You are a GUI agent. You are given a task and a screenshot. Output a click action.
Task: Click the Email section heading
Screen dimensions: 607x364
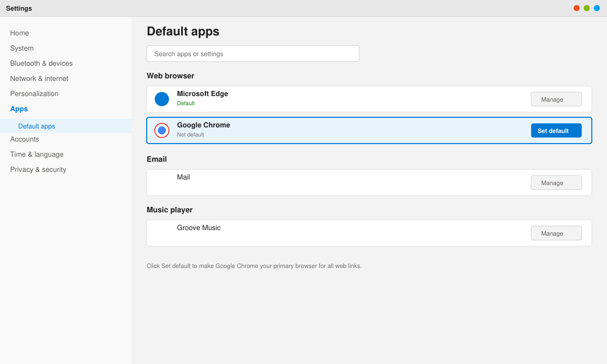[x=157, y=159]
